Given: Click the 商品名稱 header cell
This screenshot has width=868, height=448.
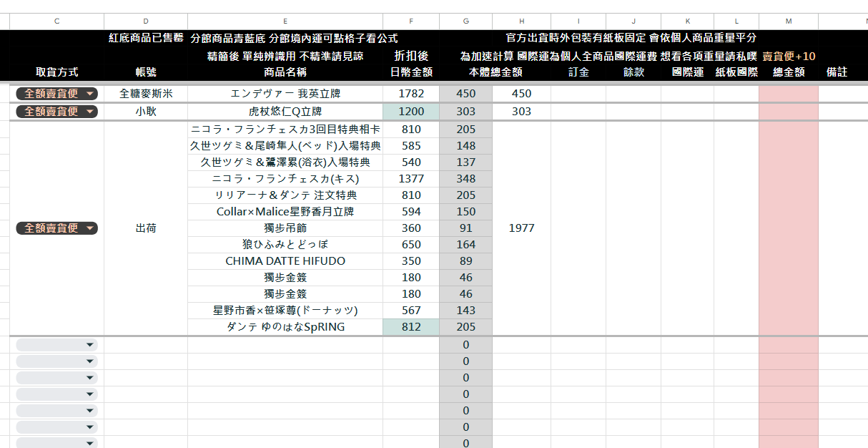Looking at the screenshot, I should pos(285,72).
